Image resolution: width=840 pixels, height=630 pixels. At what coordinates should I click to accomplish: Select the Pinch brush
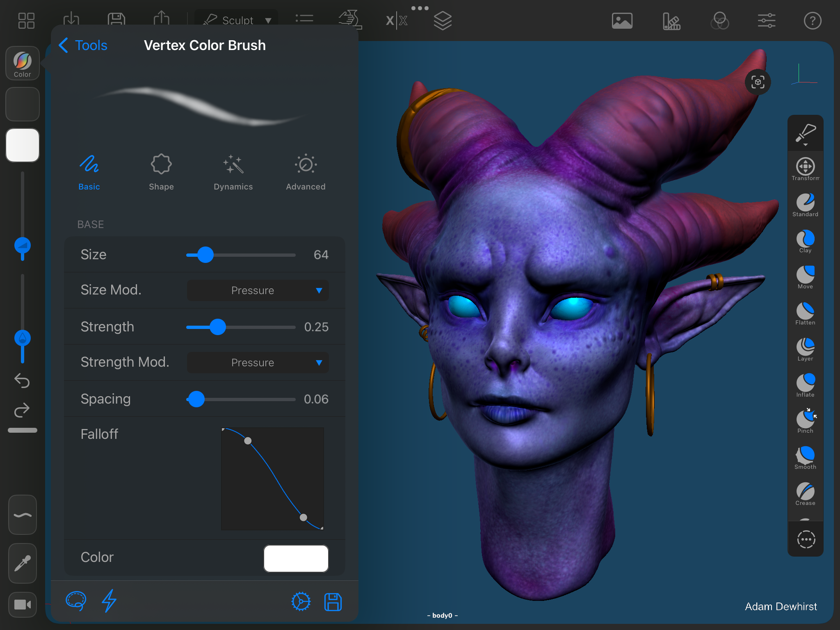coord(806,421)
